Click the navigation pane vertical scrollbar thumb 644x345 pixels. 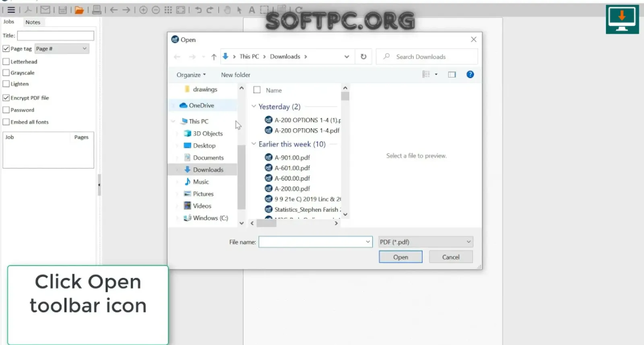click(242, 177)
